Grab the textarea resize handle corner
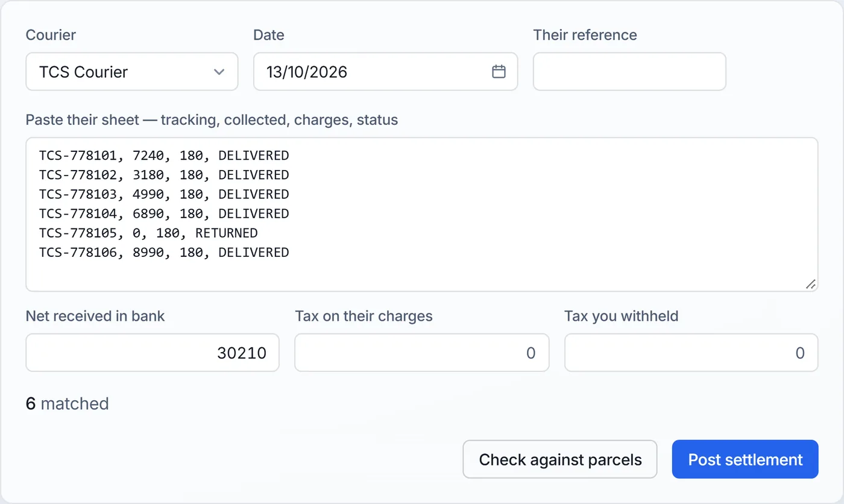 (x=811, y=284)
